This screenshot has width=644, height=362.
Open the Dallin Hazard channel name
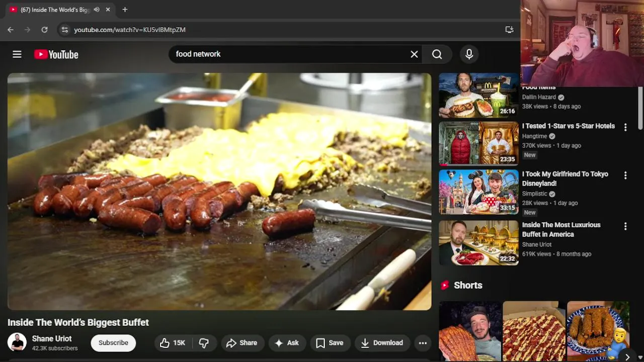tap(539, 97)
